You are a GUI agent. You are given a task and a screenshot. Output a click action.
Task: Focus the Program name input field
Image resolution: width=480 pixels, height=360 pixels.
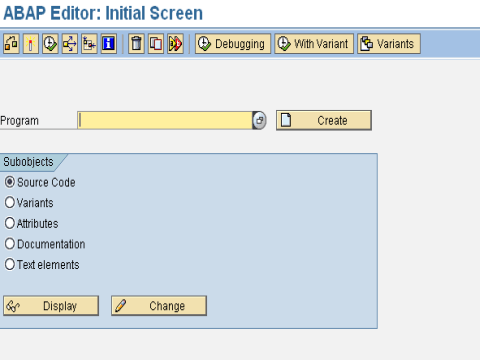[165, 120]
